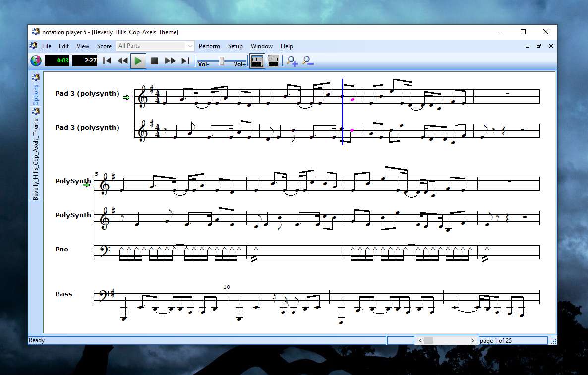This screenshot has height=375, width=588.
Task: Rewind the song playback
Action: [x=122, y=61]
